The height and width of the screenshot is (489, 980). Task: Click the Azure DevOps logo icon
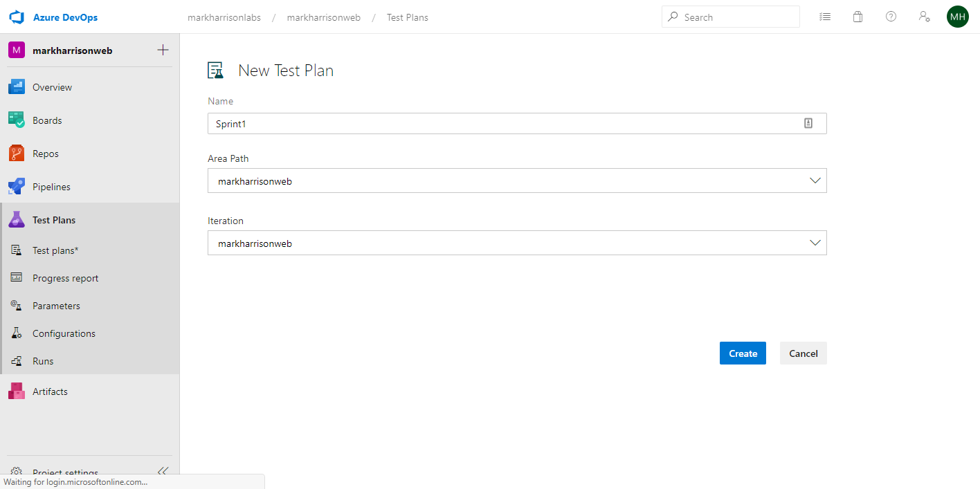click(x=17, y=17)
